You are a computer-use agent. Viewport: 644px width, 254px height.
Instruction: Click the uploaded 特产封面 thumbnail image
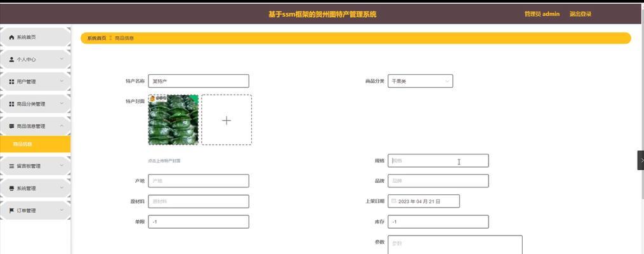(173, 120)
